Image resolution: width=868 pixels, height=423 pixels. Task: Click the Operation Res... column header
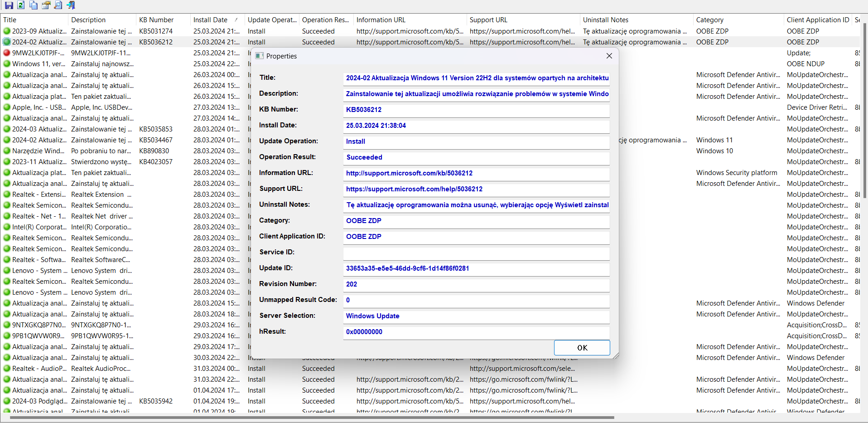[326, 20]
